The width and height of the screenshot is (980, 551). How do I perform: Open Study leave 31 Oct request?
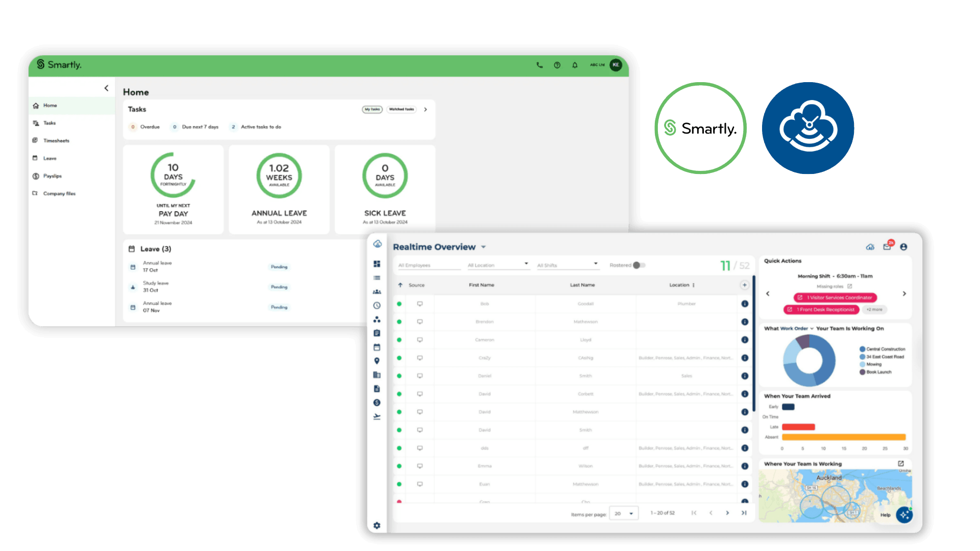(x=209, y=287)
